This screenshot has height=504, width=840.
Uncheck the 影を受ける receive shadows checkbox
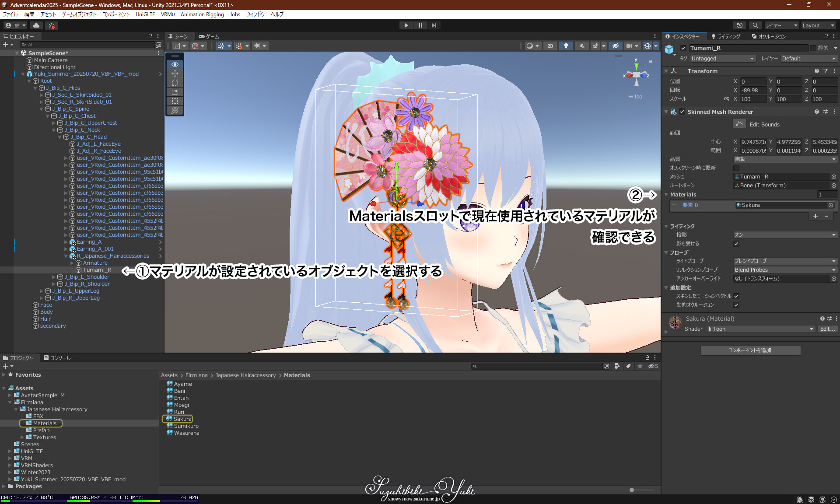click(736, 244)
